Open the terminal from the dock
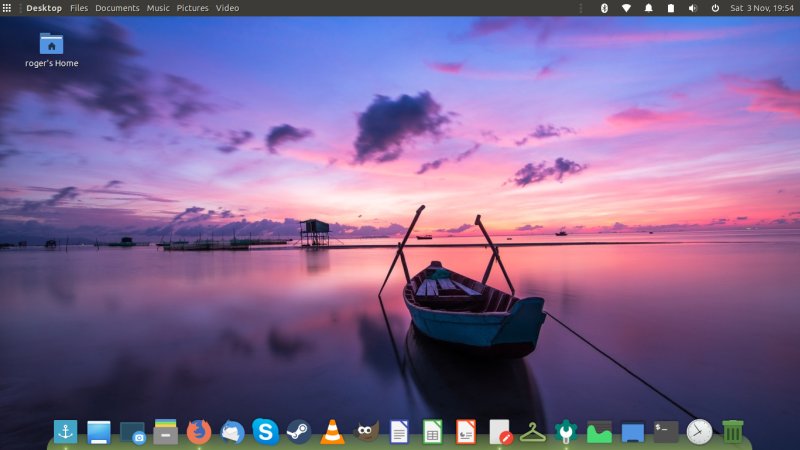 pos(666,432)
